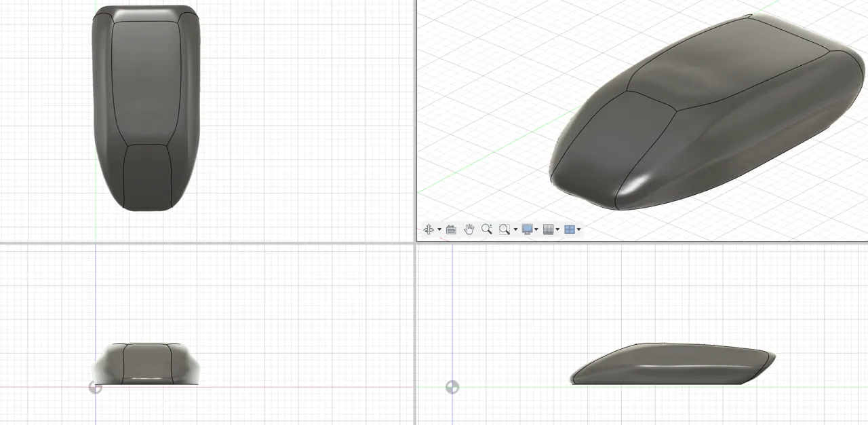Expand the Display Settings dropdown arrow
Screen dimensions: 868x425
[536, 229]
